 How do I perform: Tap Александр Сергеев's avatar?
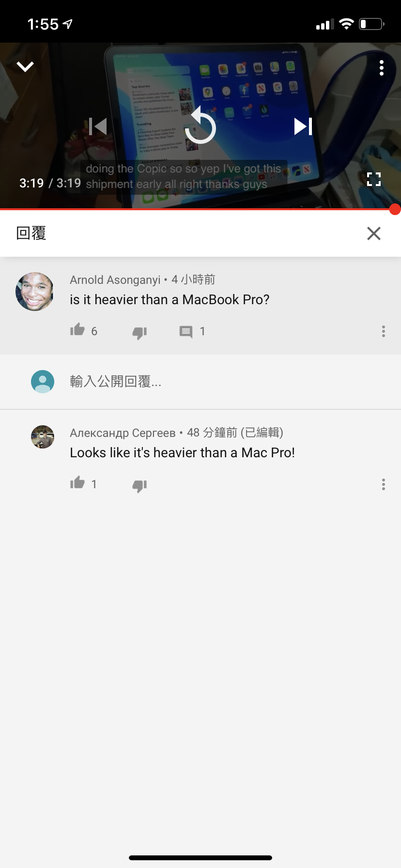(43, 437)
